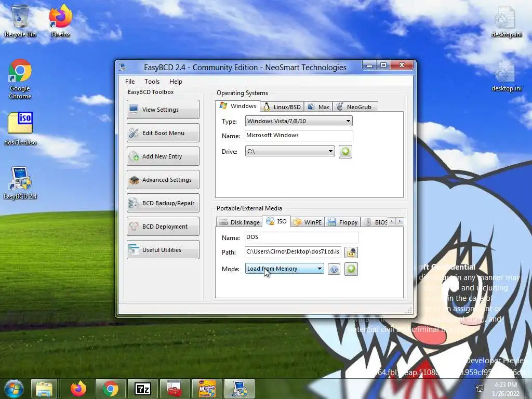Viewport: 532px width, 399px height.
Task: Click green add entry icon beside Mode
Action: 351,269
